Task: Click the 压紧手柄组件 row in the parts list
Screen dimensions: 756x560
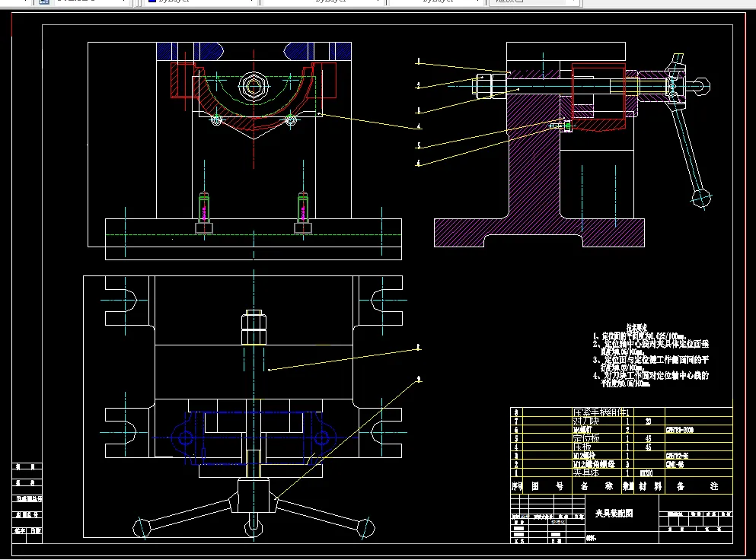Action: 621,412
